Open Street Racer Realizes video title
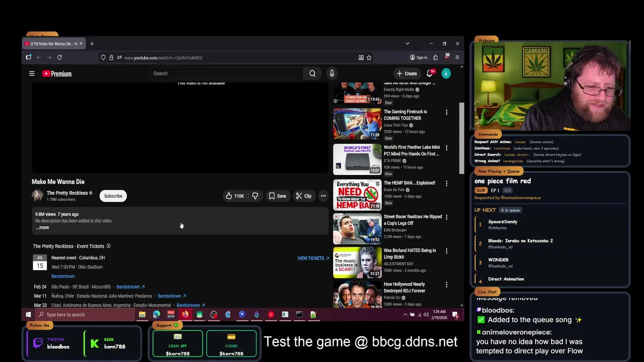This screenshot has height=362, width=644. pos(413,220)
